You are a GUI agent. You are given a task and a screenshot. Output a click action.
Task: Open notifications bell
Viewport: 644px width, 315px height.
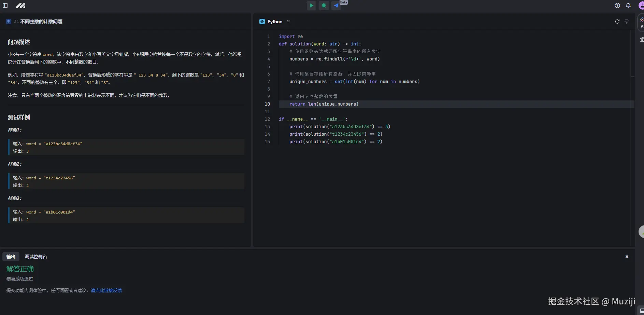(x=628, y=5)
